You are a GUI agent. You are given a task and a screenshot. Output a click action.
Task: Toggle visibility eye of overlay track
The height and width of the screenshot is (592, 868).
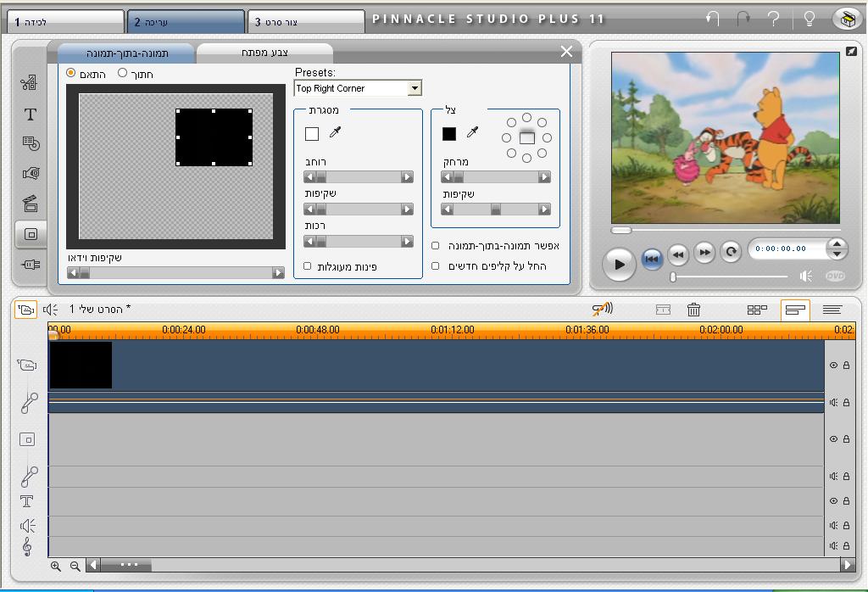(833, 438)
